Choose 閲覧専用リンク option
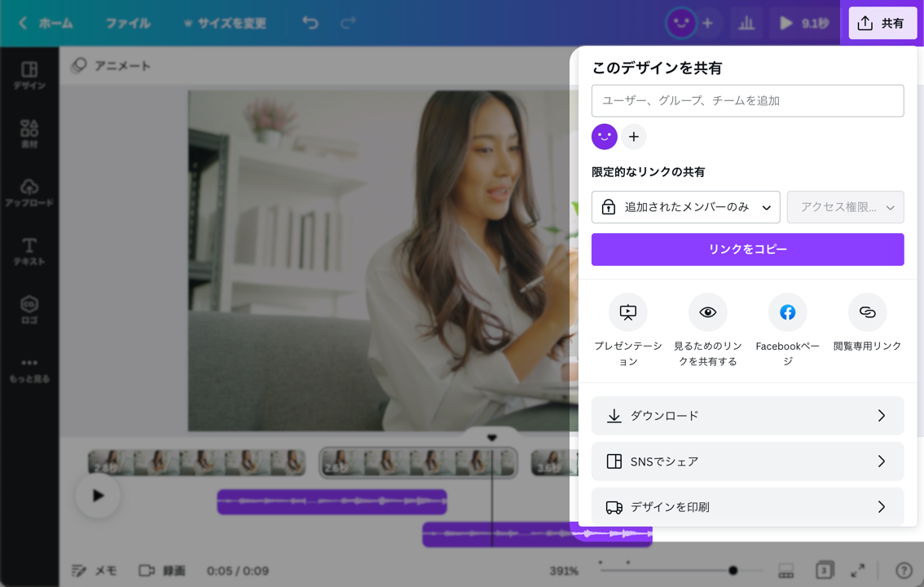The image size is (924, 587). (867, 323)
